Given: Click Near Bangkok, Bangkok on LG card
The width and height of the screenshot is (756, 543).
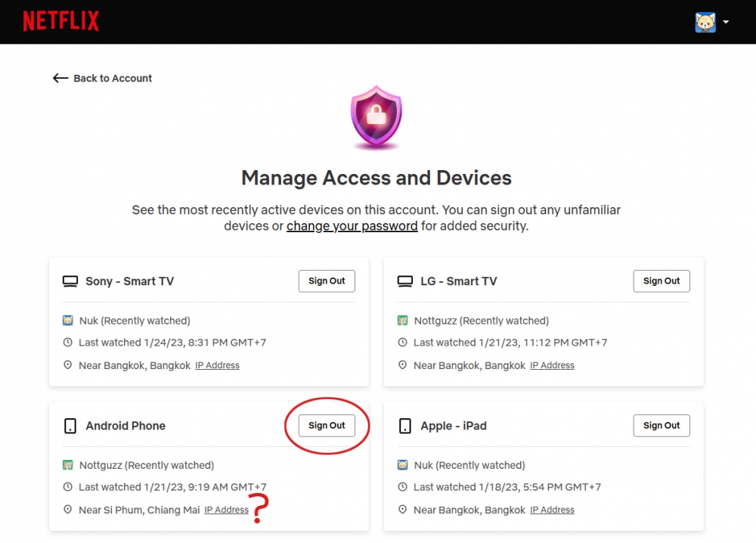Looking at the screenshot, I should pyautogui.click(x=469, y=365).
